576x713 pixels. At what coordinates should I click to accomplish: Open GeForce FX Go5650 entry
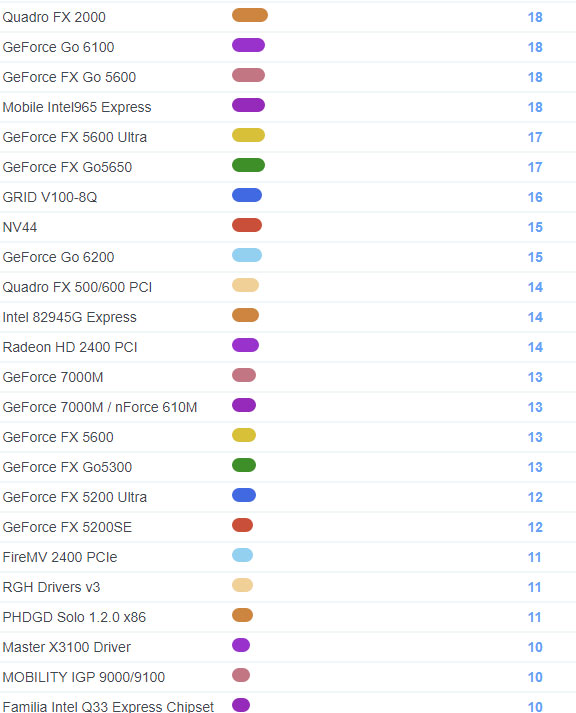(67, 167)
